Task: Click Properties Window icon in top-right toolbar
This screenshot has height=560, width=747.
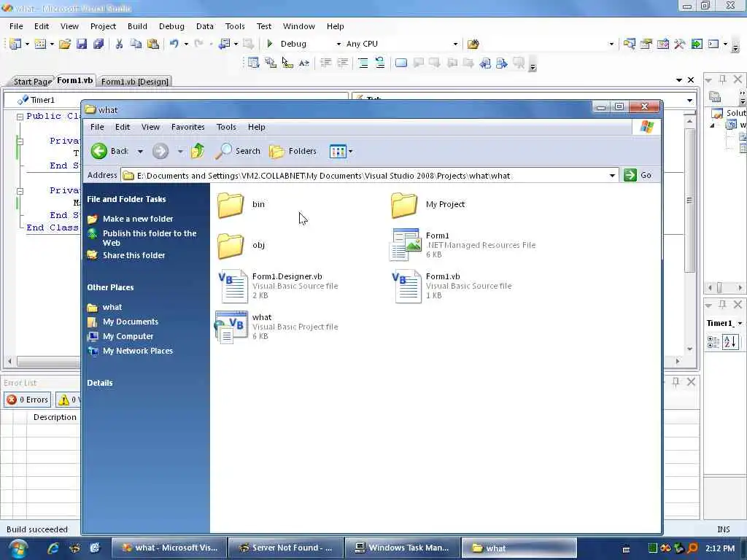Action: click(x=646, y=44)
